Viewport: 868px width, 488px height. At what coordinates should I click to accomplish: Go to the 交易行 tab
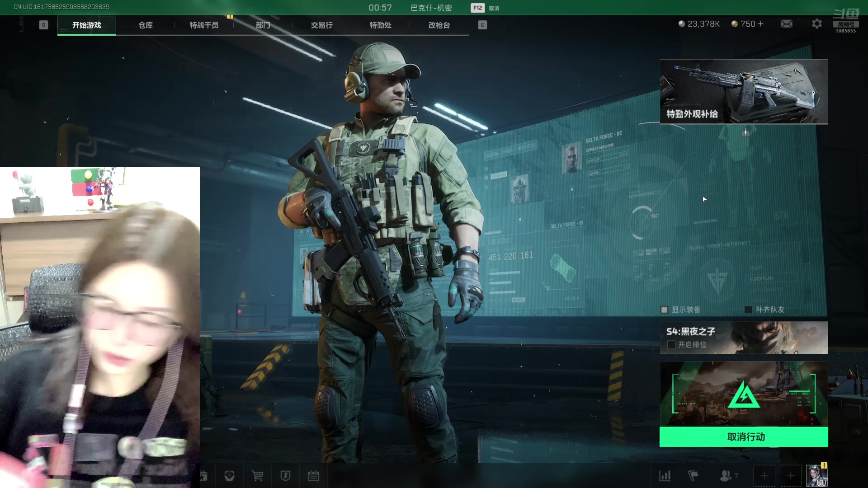tap(322, 25)
